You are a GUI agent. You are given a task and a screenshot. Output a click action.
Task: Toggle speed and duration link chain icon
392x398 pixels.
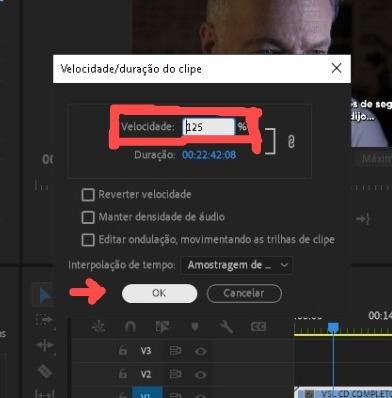pos(291,142)
